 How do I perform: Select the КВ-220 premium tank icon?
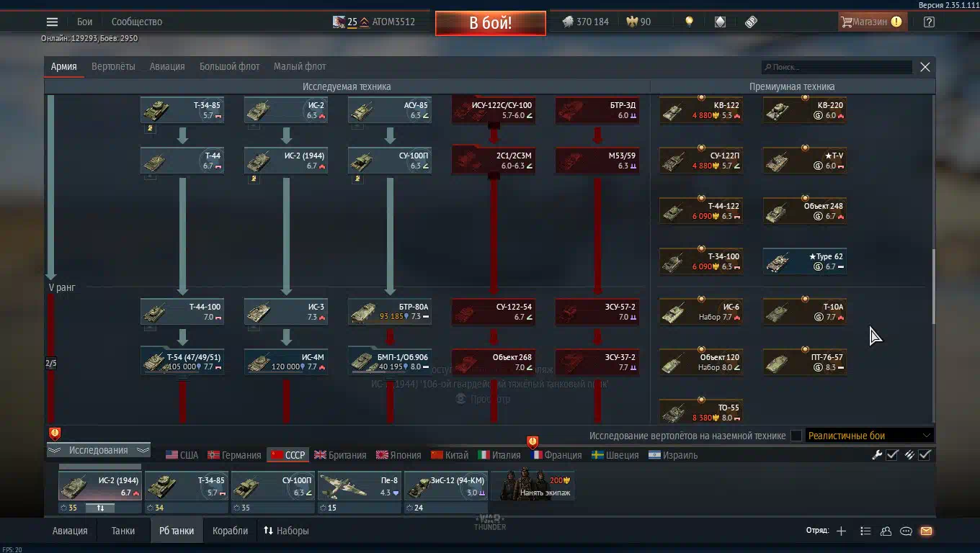(x=805, y=110)
